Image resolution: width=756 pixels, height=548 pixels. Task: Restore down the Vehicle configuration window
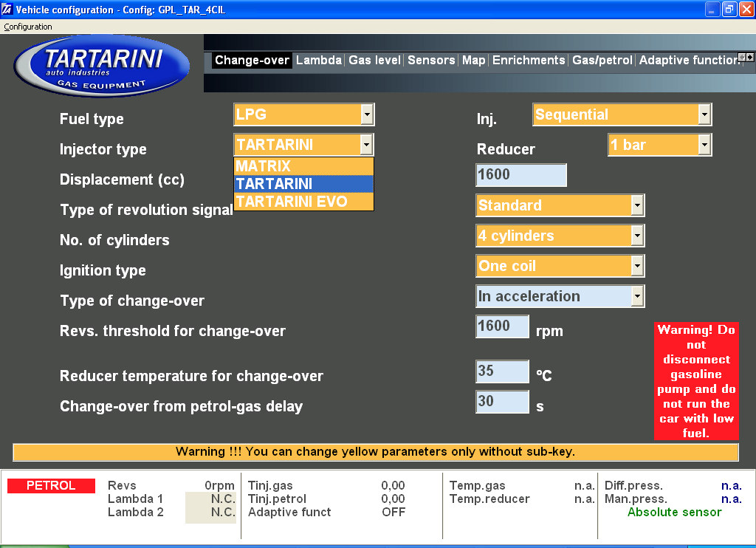pyautogui.click(x=729, y=9)
